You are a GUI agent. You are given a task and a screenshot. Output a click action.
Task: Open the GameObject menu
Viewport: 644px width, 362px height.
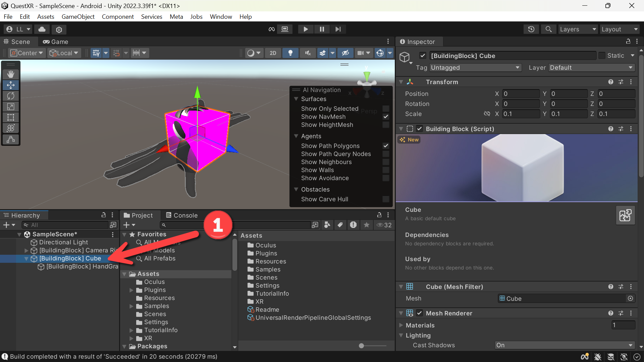click(x=78, y=16)
